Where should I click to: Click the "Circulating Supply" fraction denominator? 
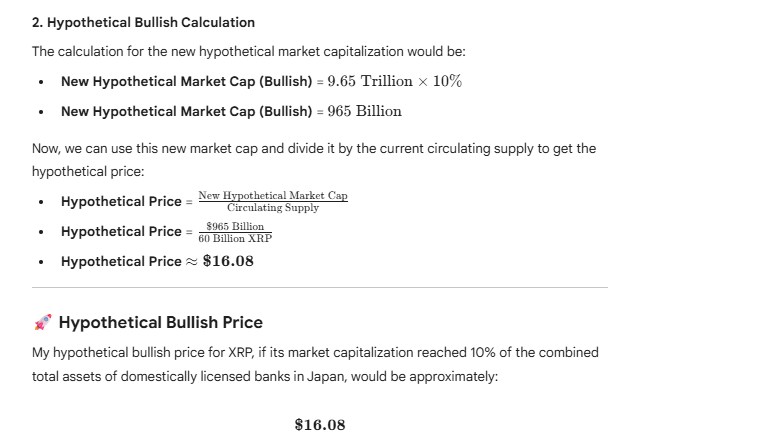(x=273, y=208)
